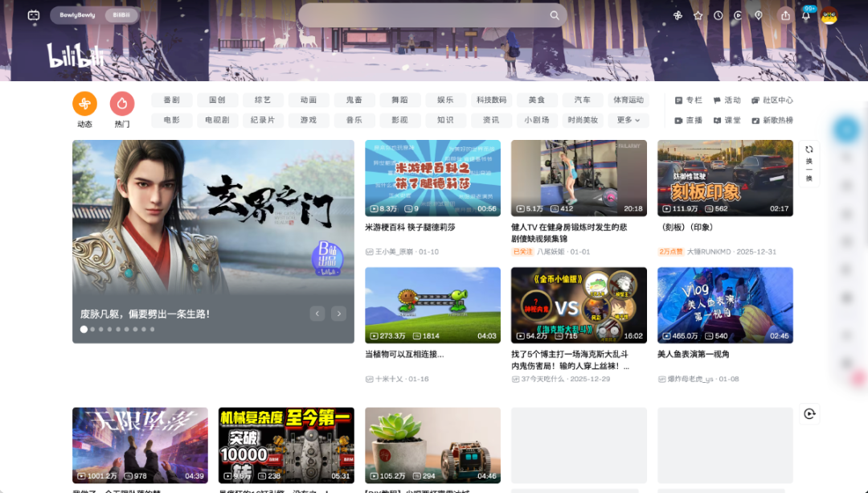The width and height of the screenshot is (868, 493).
Task: Go to next carousel banner arrow
Action: click(339, 314)
